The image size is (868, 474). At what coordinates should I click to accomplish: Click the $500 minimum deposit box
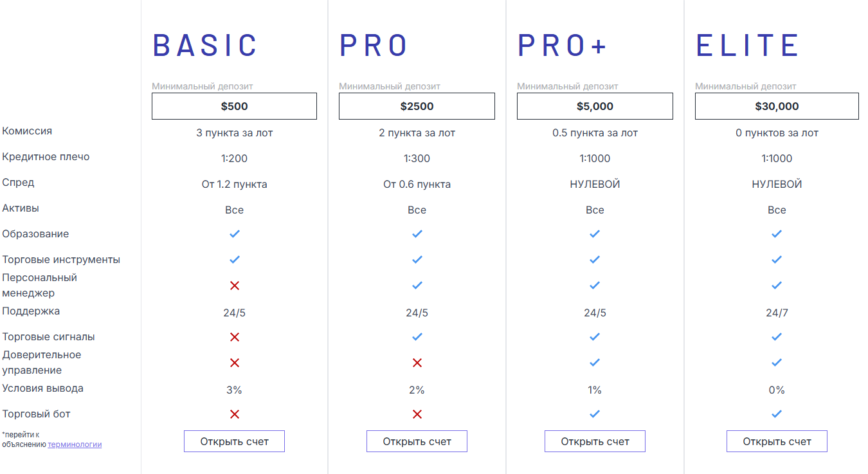[x=234, y=106]
